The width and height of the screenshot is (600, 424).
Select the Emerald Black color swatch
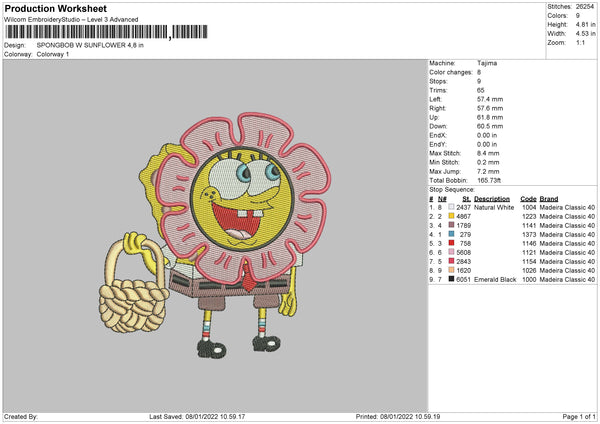coord(451,279)
